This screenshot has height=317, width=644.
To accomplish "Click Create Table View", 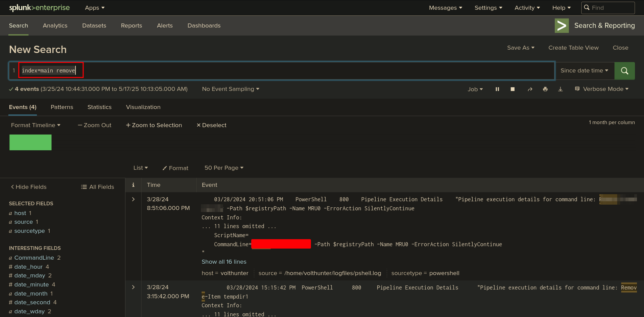I will (x=573, y=48).
